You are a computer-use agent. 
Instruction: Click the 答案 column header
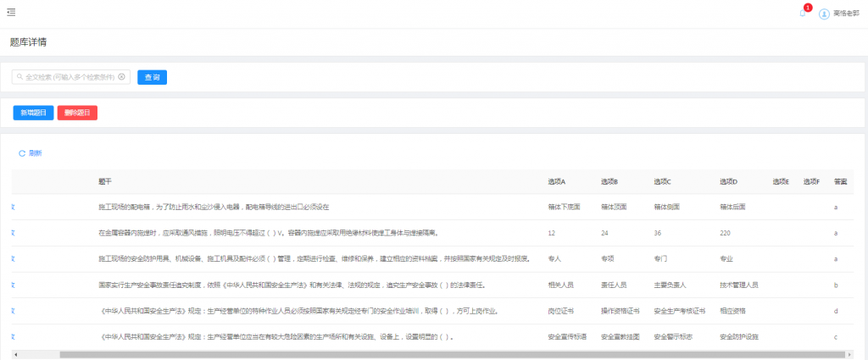(841, 182)
